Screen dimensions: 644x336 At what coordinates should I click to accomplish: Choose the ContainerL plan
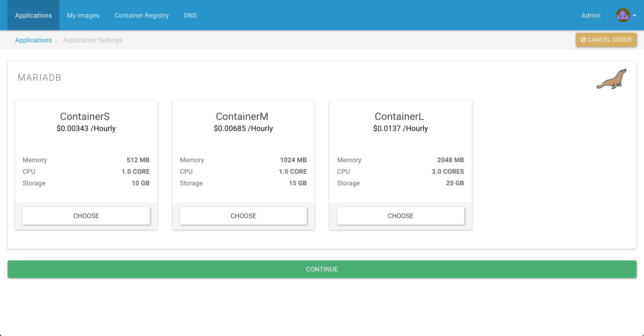click(x=400, y=216)
